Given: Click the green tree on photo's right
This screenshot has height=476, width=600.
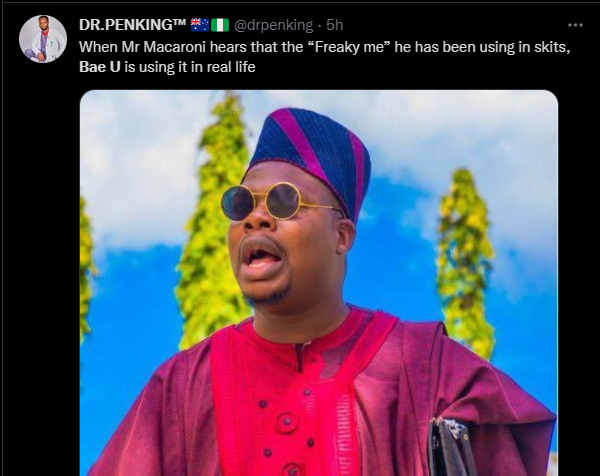Looking at the screenshot, I should click(465, 264).
